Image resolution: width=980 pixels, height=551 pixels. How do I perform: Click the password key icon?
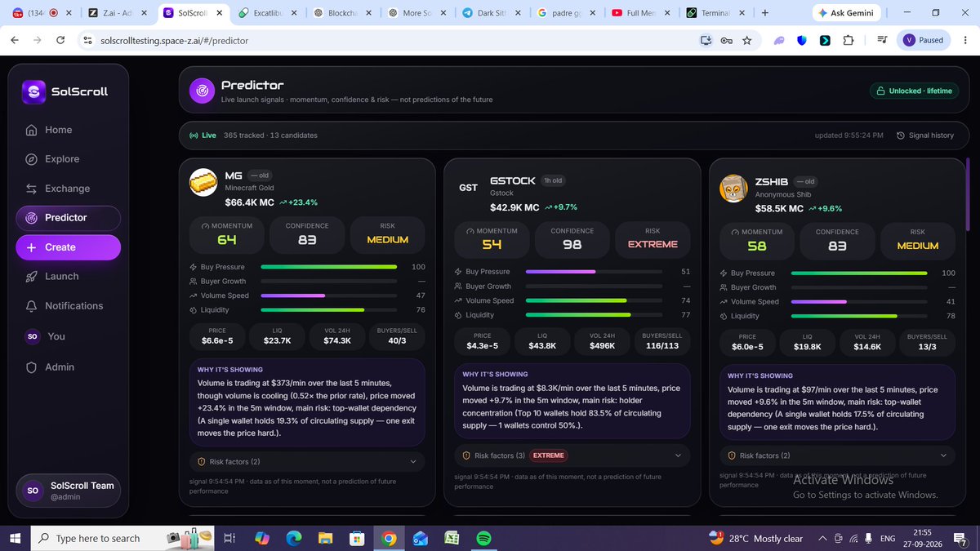click(727, 40)
